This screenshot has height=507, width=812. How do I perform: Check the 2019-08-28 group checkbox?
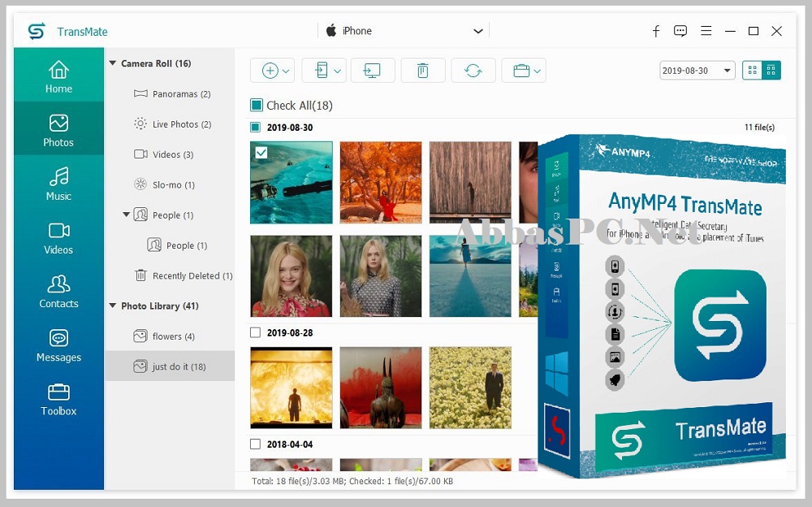tap(255, 332)
